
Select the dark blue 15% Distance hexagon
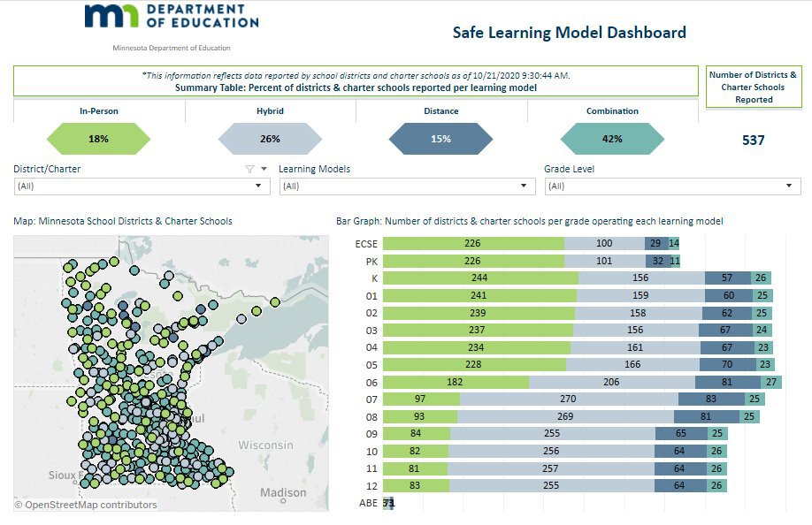pos(440,139)
